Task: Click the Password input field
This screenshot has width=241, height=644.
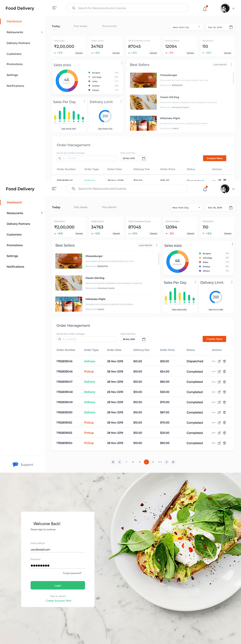Action: point(58,565)
